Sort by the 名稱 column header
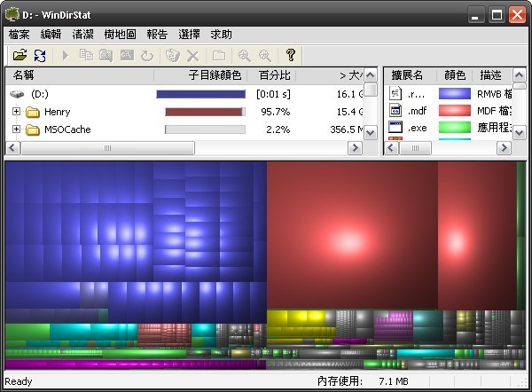The image size is (532, 392). click(80, 75)
